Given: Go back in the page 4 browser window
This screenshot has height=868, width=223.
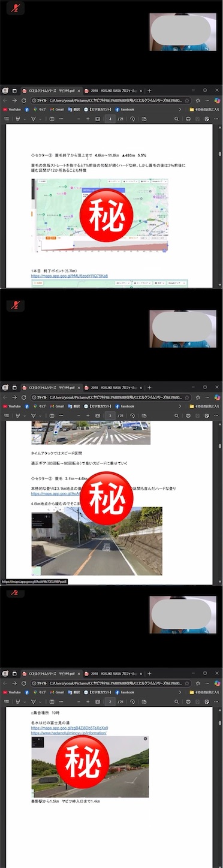Looking at the screenshot, I should point(5,101).
